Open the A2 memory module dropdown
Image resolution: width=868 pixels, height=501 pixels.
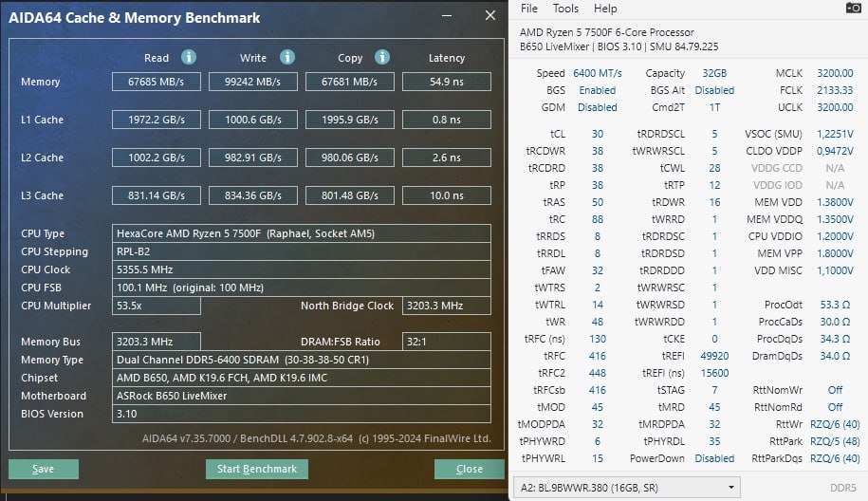(x=627, y=488)
